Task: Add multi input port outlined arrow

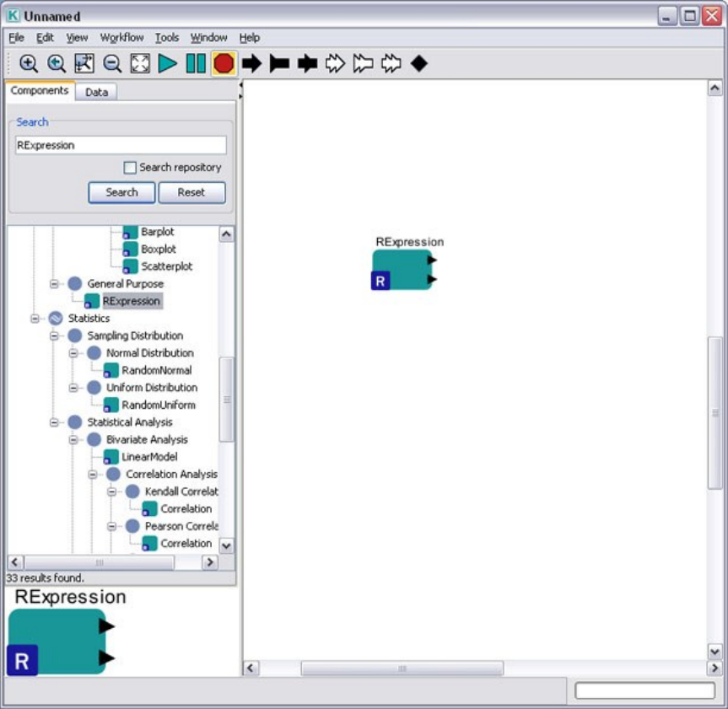Action: [x=335, y=63]
